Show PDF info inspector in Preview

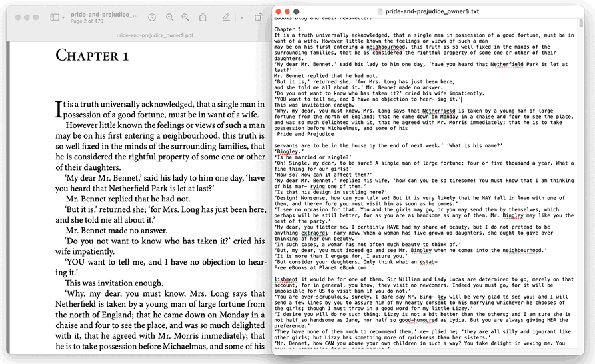[x=152, y=17]
